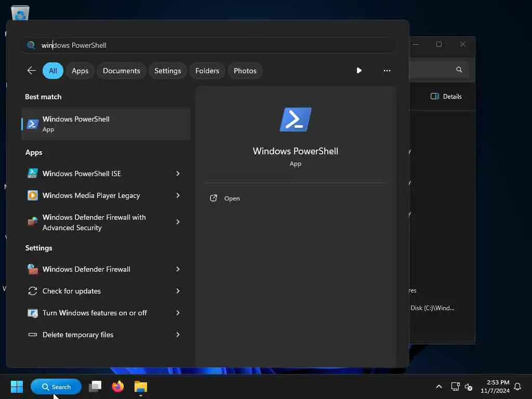Click the magnifier icon in search box
This screenshot has width=532, height=399.
click(x=31, y=45)
